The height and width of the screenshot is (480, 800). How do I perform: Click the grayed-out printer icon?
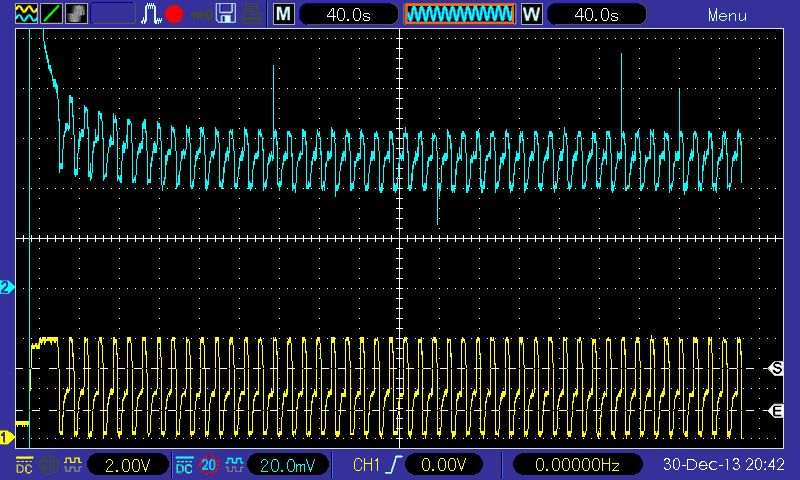tap(252, 14)
